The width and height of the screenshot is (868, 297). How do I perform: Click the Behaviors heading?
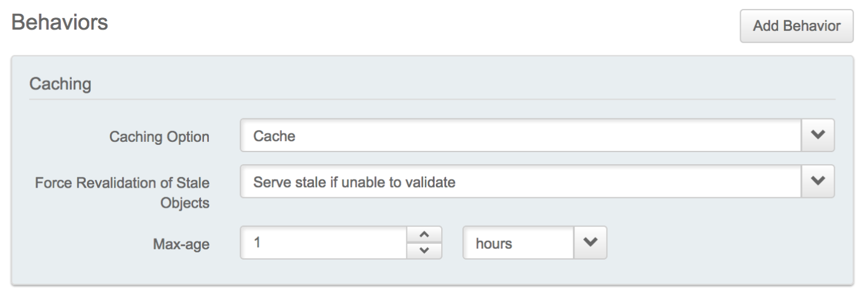(x=60, y=24)
